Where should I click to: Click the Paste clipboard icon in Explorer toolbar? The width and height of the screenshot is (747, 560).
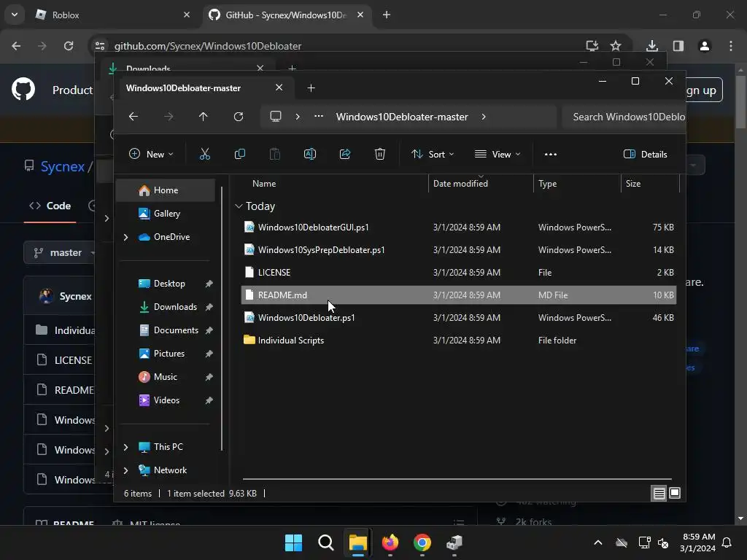coord(275,154)
